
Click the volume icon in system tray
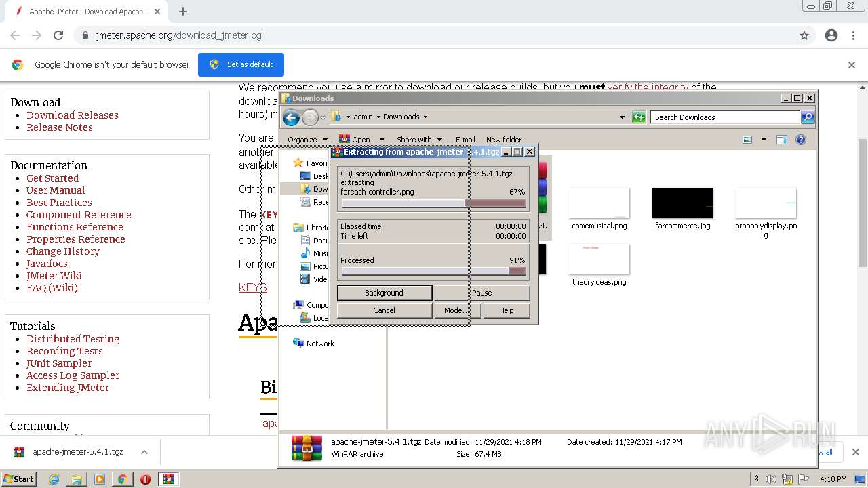(x=770, y=479)
